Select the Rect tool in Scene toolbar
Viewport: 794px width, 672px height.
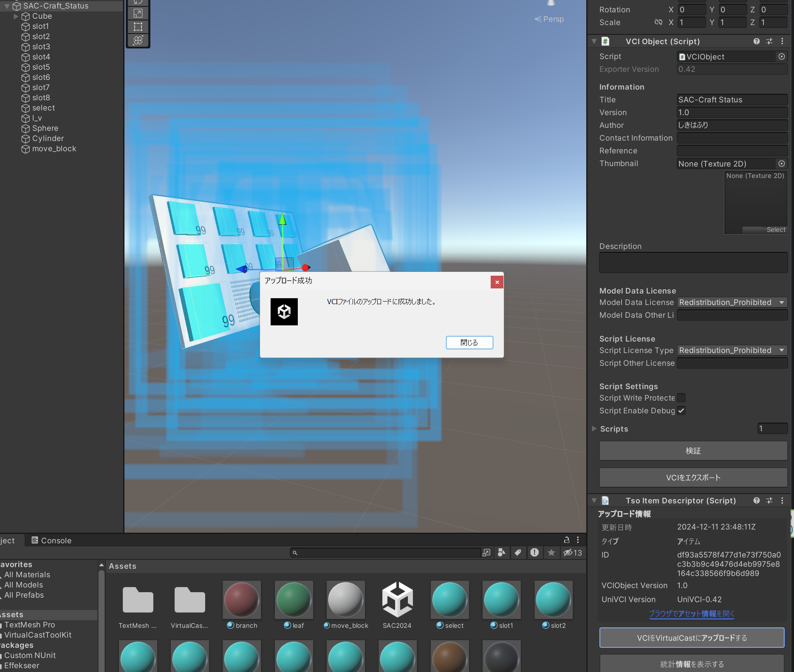click(x=138, y=27)
